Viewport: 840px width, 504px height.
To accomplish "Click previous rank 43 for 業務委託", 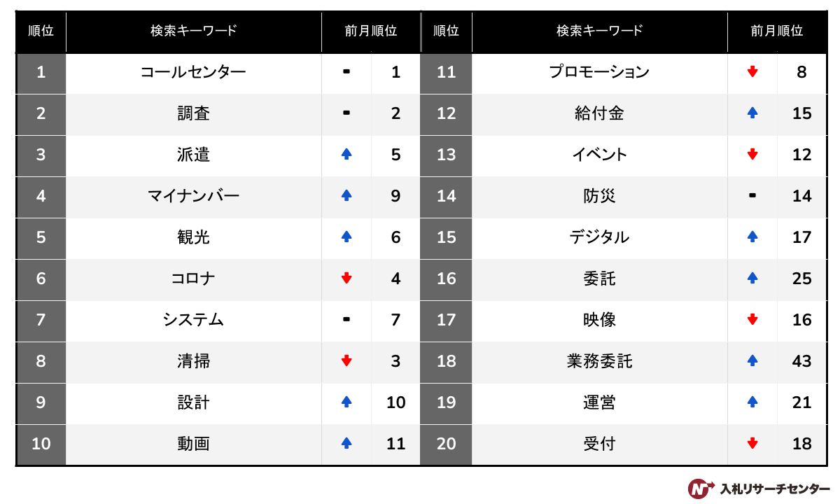I will 801,360.
